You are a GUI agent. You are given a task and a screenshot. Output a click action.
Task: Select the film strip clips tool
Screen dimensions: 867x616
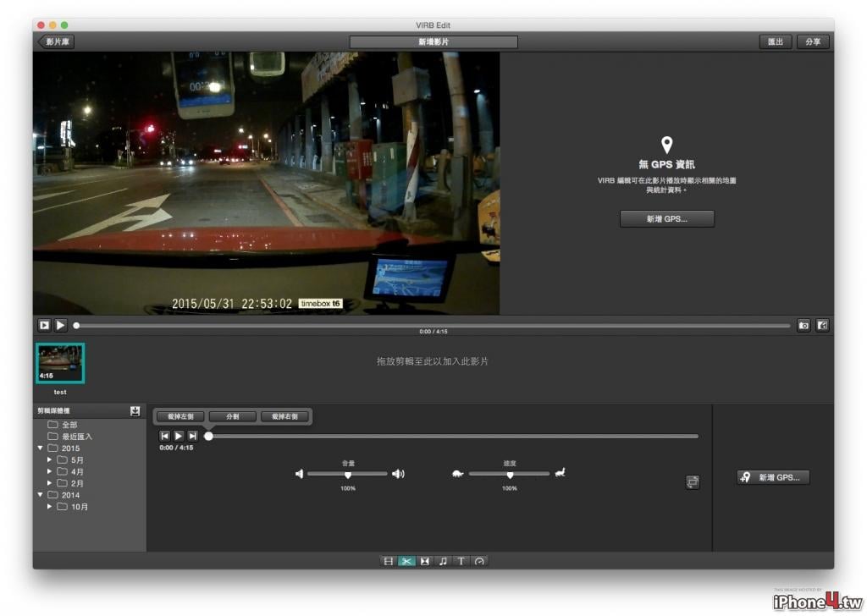pyautogui.click(x=388, y=561)
